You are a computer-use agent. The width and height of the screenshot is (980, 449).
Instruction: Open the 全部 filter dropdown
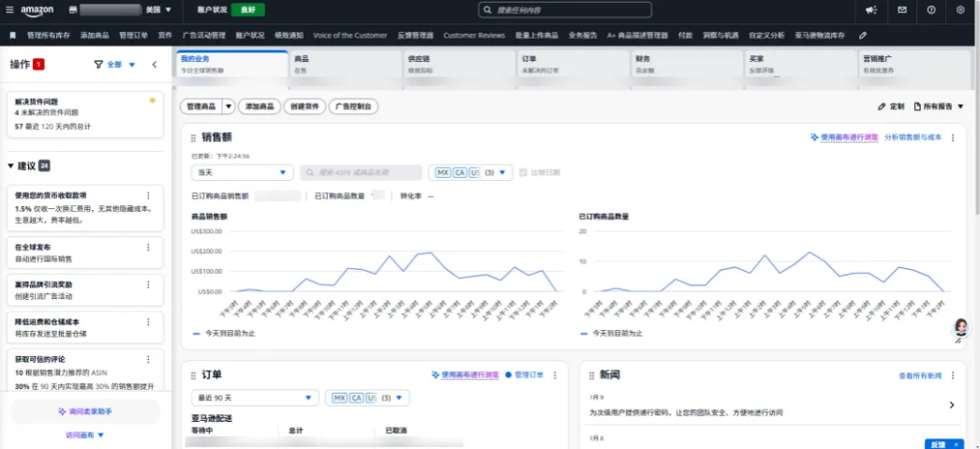pyautogui.click(x=121, y=65)
